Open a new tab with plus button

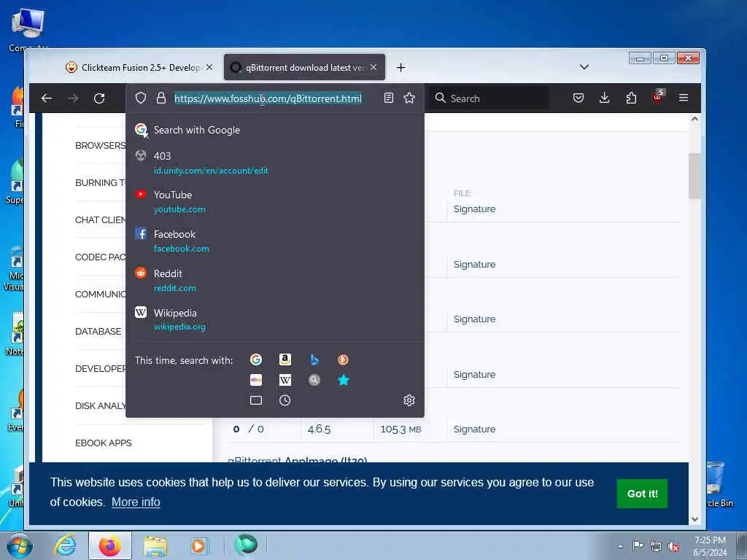tap(400, 68)
